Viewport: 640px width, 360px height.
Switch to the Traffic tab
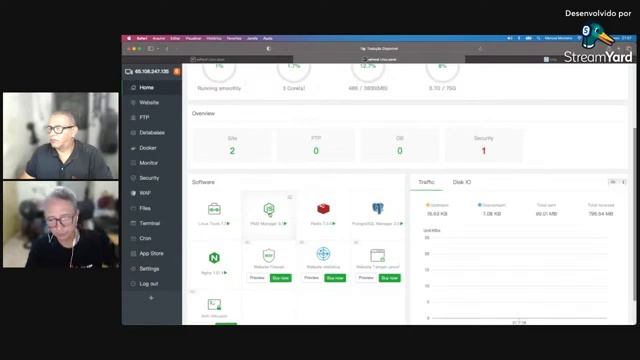pos(426,182)
